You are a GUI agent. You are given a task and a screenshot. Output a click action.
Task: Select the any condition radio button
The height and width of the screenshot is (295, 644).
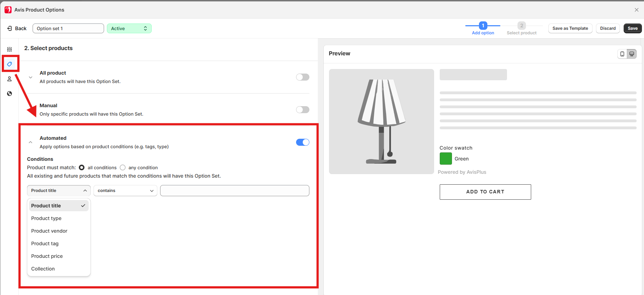click(x=123, y=167)
